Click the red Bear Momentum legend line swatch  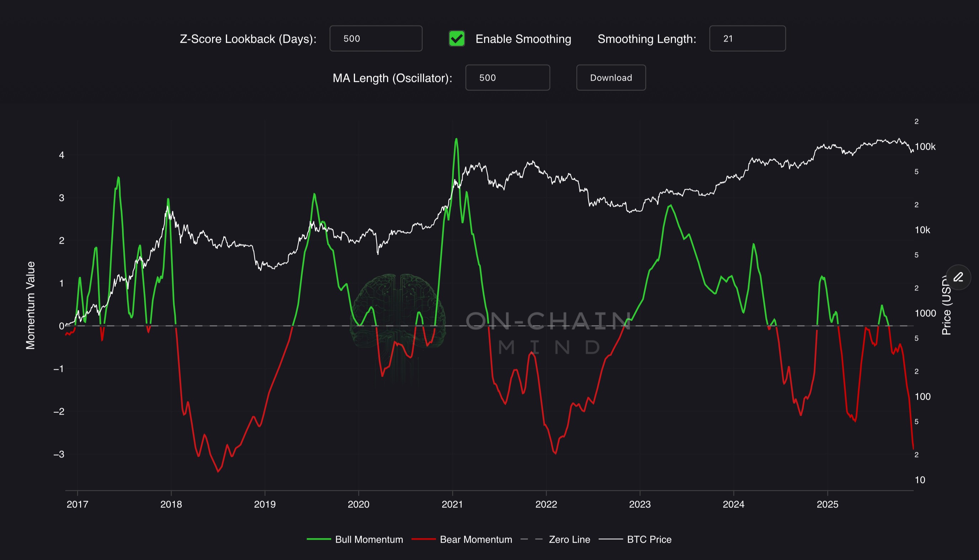[x=423, y=539]
